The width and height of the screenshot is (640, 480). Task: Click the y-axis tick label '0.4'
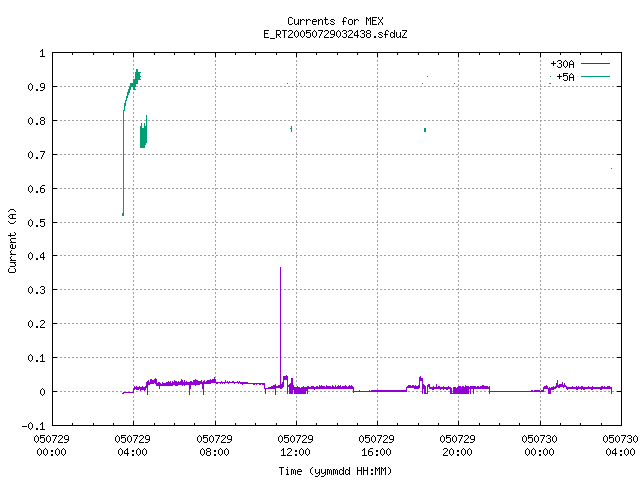(x=36, y=256)
